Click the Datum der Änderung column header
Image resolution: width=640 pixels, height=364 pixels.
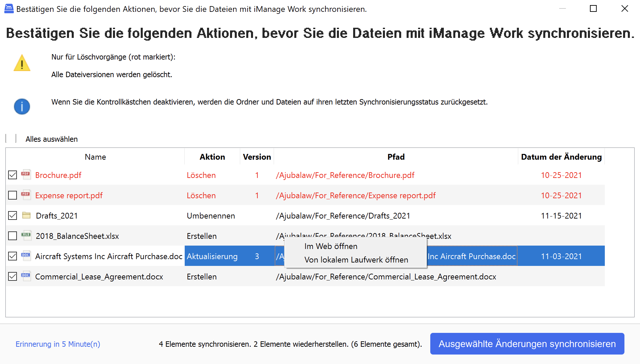tap(562, 157)
